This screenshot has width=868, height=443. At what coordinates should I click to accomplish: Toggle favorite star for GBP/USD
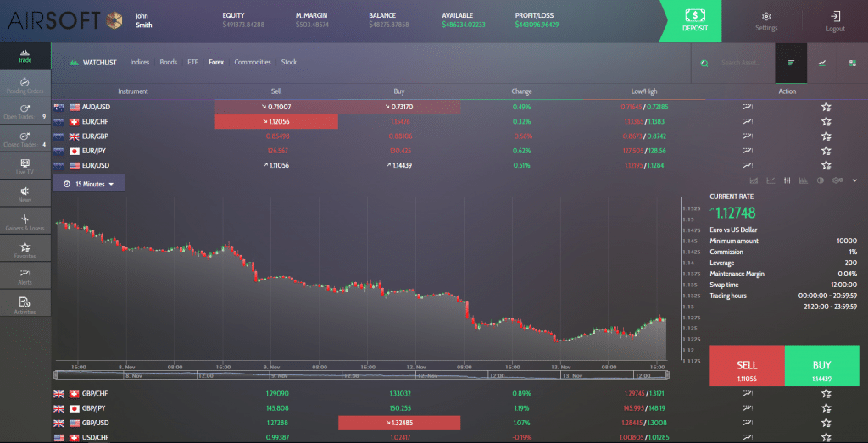pos(826,423)
